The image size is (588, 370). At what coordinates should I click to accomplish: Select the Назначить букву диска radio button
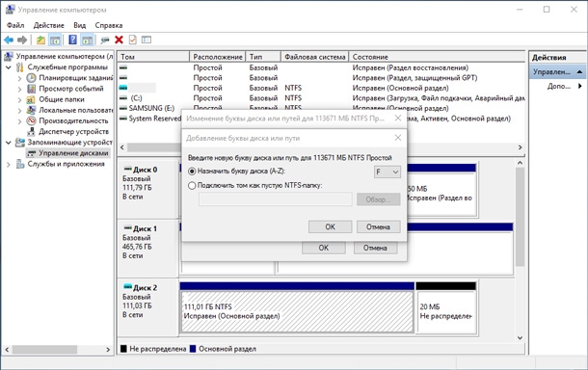(x=192, y=172)
